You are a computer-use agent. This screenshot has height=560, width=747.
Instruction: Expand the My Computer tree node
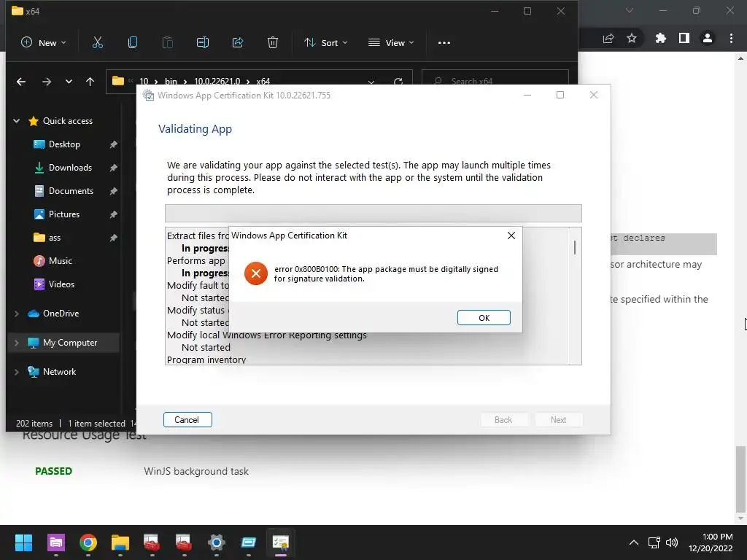(x=17, y=343)
